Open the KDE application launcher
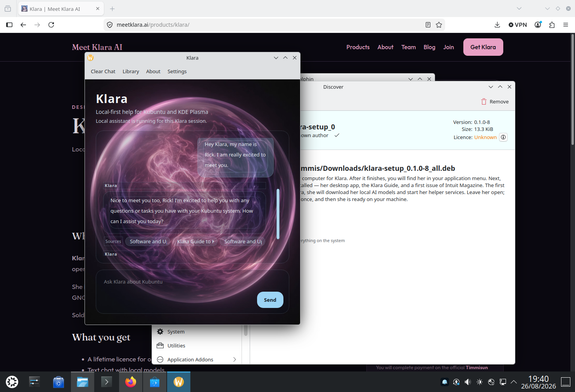This screenshot has height=392, width=575. point(12,382)
